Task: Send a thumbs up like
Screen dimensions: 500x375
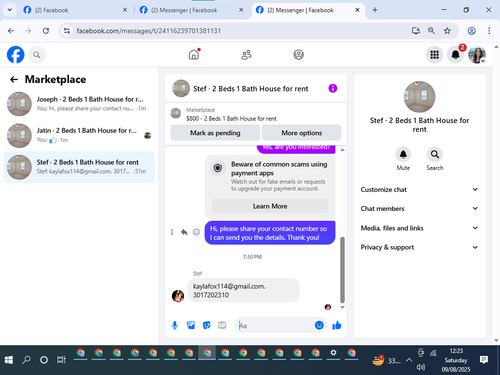Action: [337, 325]
